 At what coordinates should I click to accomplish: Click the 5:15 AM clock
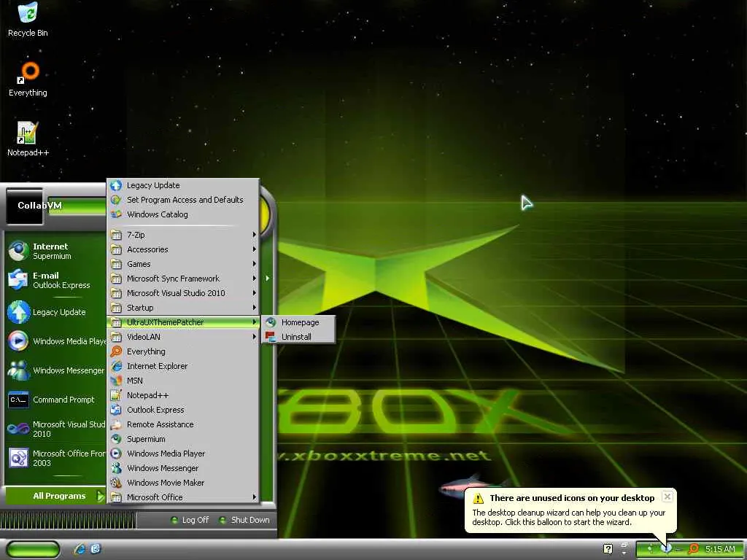[x=720, y=549]
